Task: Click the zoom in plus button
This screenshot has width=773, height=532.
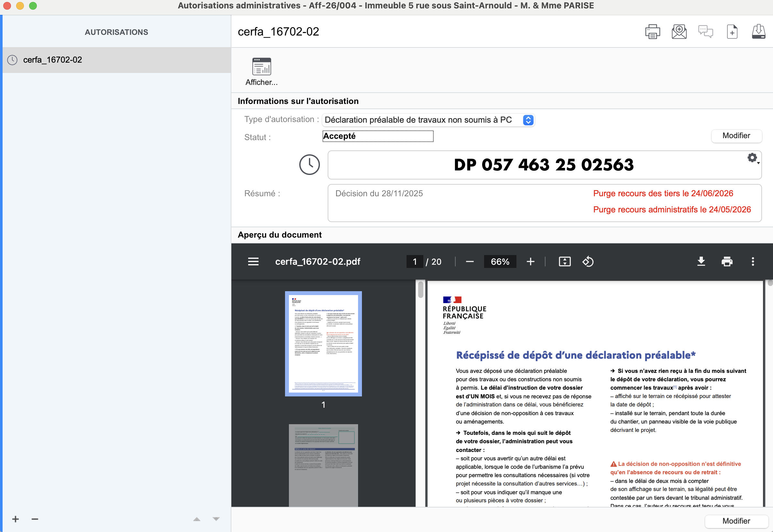Action: click(530, 262)
